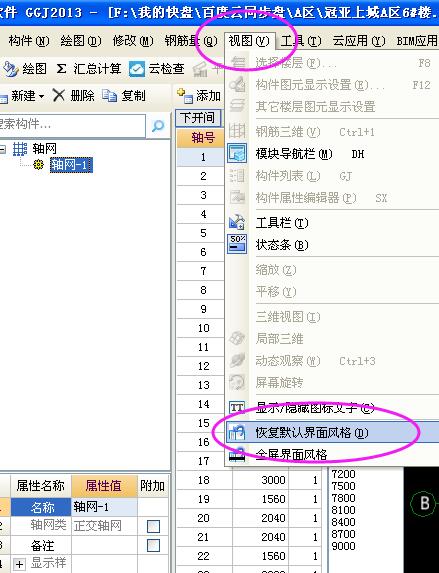Select 状态条(B) menu entry
The image size is (439, 573).
(282, 244)
